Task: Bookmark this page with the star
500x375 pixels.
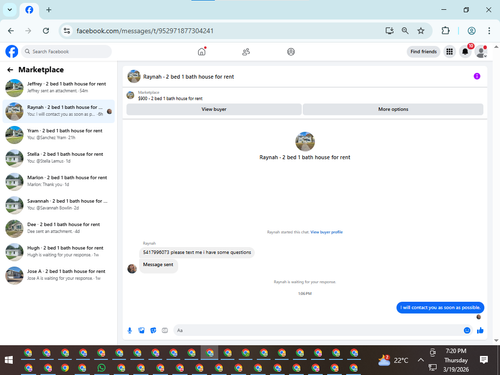Action: pos(421,31)
